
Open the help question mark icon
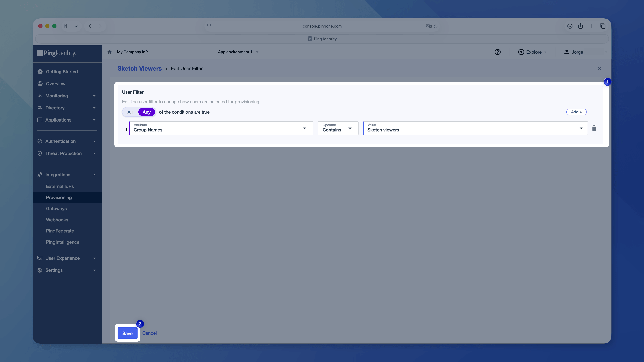(497, 52)
